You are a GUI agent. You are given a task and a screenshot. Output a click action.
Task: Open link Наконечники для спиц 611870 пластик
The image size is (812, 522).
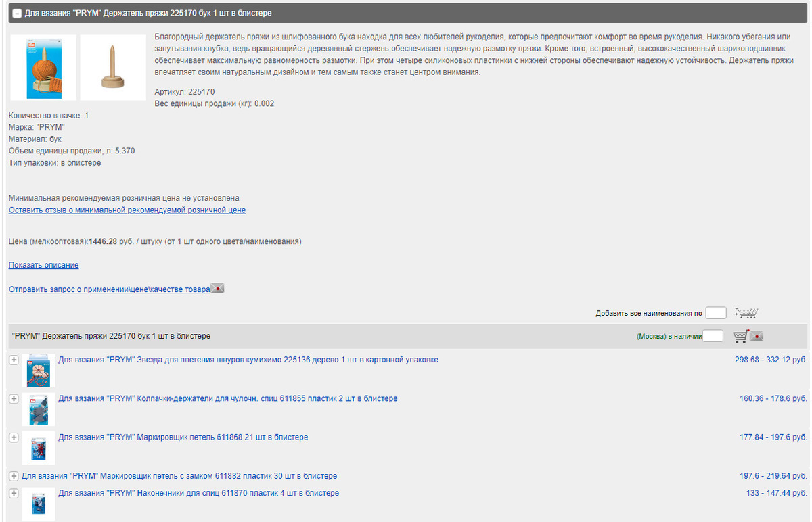tap(199, 494)
